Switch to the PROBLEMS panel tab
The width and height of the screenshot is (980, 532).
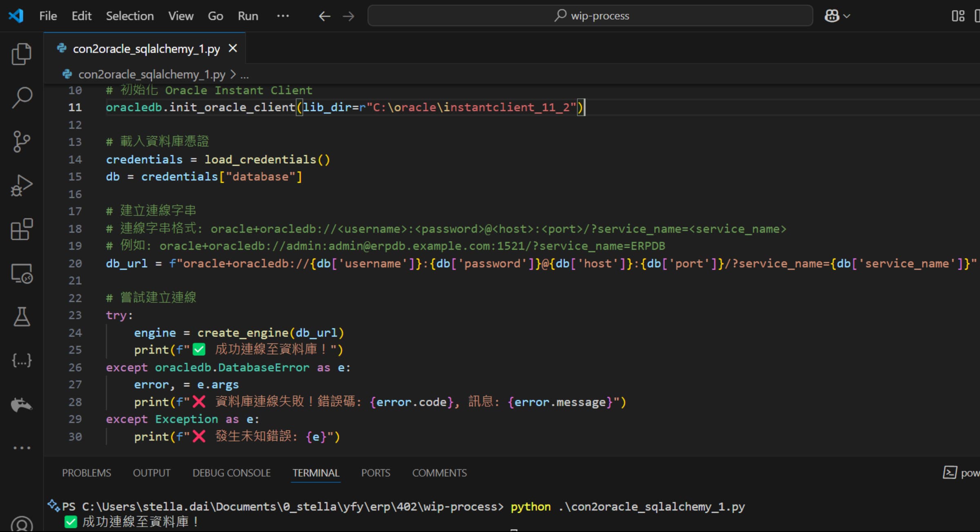(x=87, y=473)
